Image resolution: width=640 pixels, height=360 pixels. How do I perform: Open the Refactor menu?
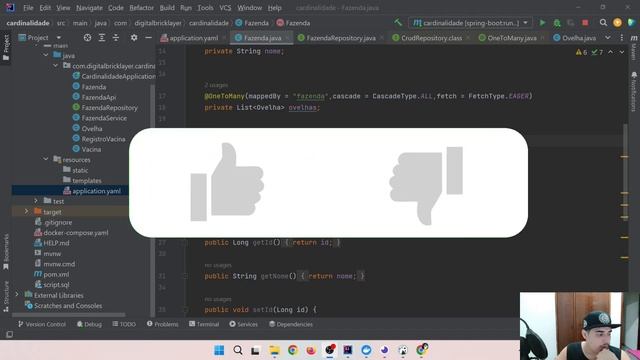(141, 8)
